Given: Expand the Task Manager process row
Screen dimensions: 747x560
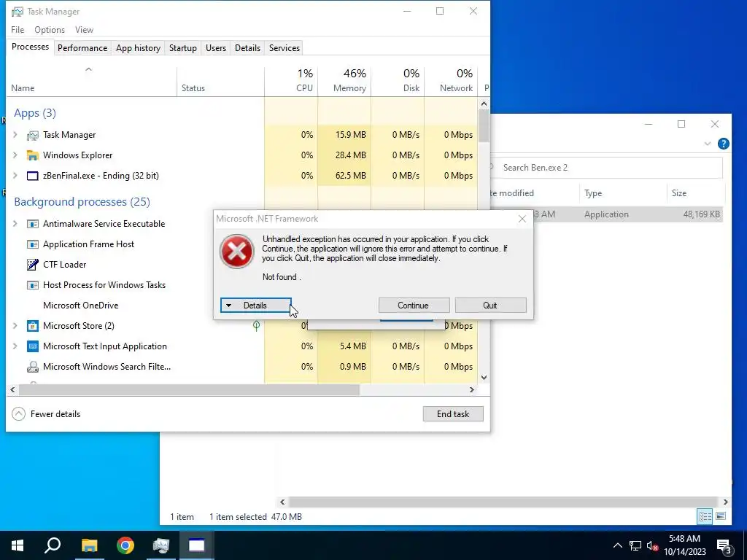Looking at the screenshot, I should click(x=15, y=135).
